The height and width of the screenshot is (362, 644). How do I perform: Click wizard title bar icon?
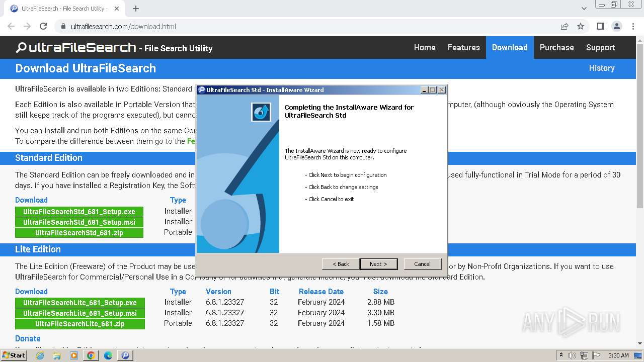202,90
